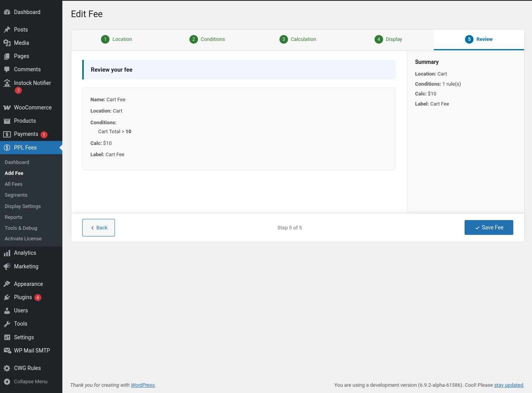The height and width of the screenshot is (393, 532).
Task: Click the Dashboard gauge icon in sidebar
Action: (7, 12)
